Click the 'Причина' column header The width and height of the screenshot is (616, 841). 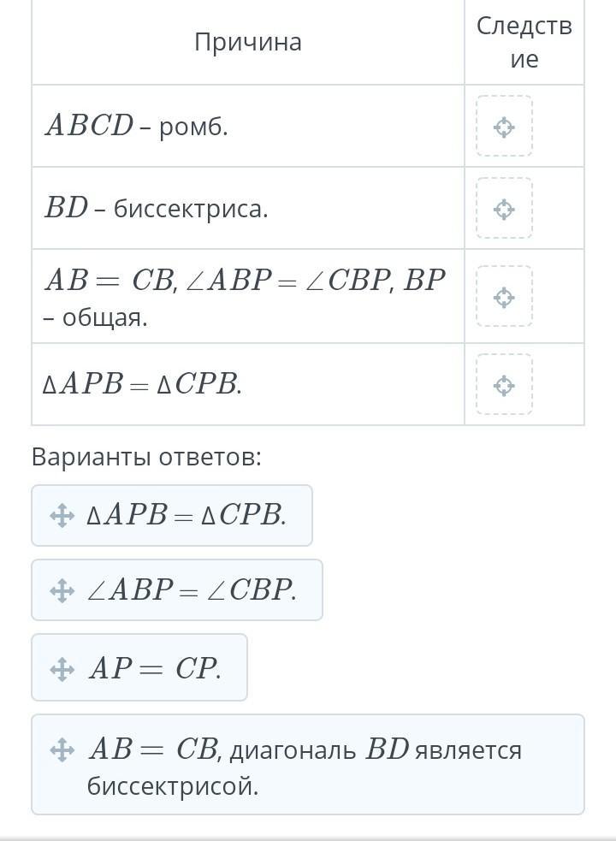pyautogui.click(x=248, y=42)
